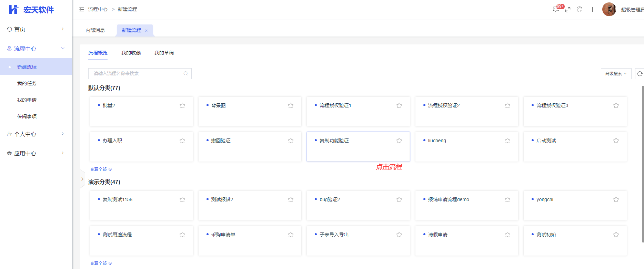Collapse the 流程中心 sidebar menu
The image size is (644, 269).
tap(36, 49)
